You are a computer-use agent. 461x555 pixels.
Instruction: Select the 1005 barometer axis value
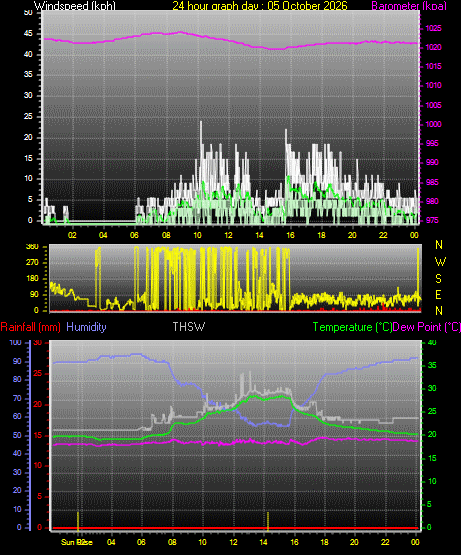pyautogui.click(x=433, y=105)
